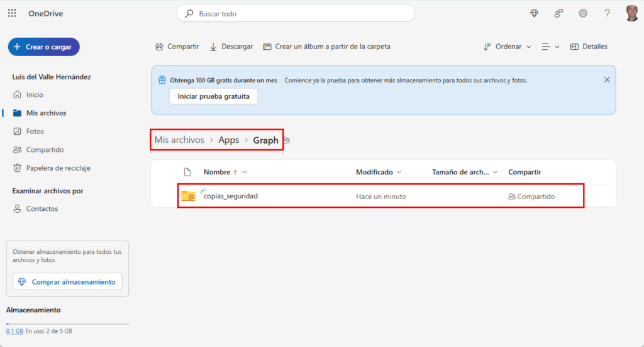Click the premium diamond icon in header
The width and height of the screenshot is (644, 347).
click(x=535, y=13)
